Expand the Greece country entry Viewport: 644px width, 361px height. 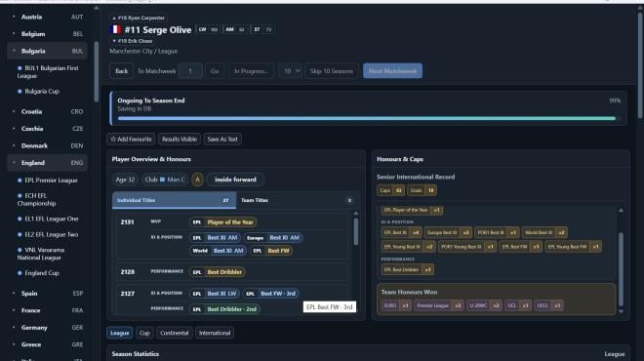click(x=47, y=344)
